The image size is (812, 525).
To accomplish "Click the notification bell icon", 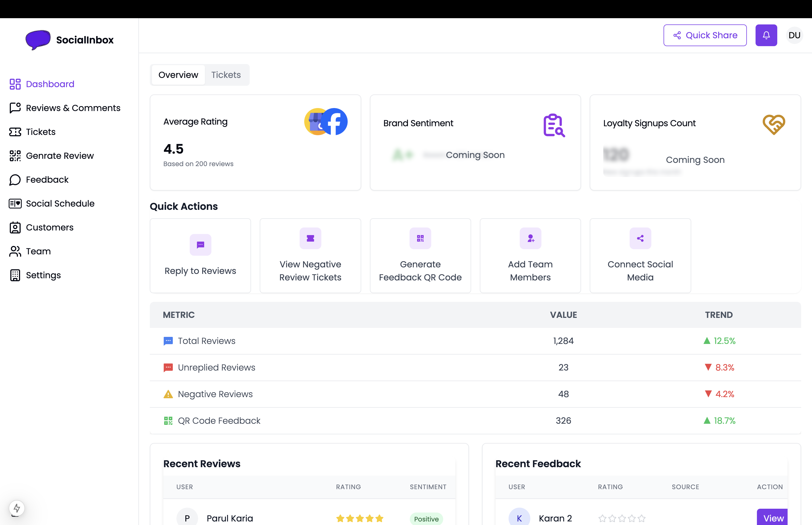I will pos(766,35).
